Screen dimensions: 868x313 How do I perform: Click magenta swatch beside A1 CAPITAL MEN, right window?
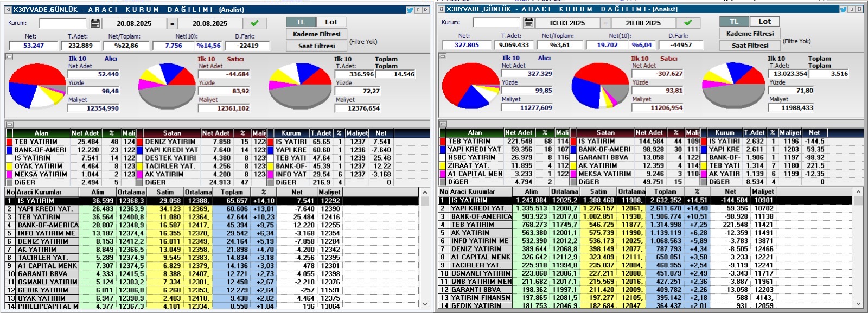tap(443, 174)
